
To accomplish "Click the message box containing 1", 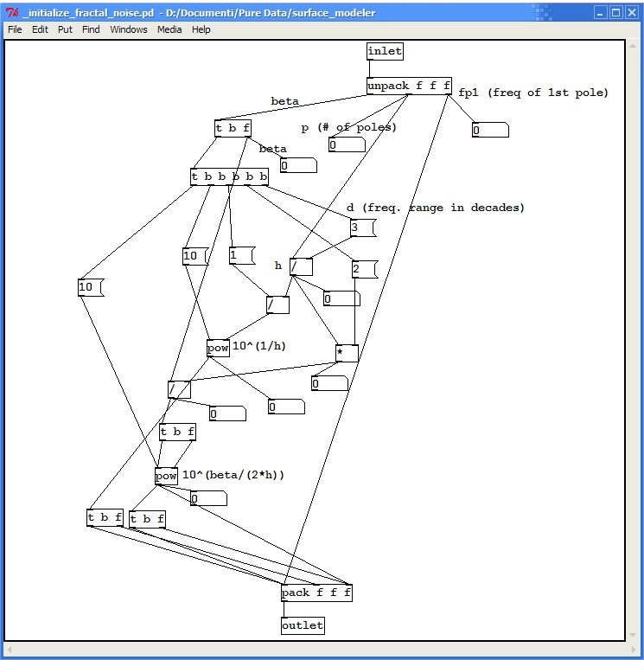I will [x=242, y=255].
